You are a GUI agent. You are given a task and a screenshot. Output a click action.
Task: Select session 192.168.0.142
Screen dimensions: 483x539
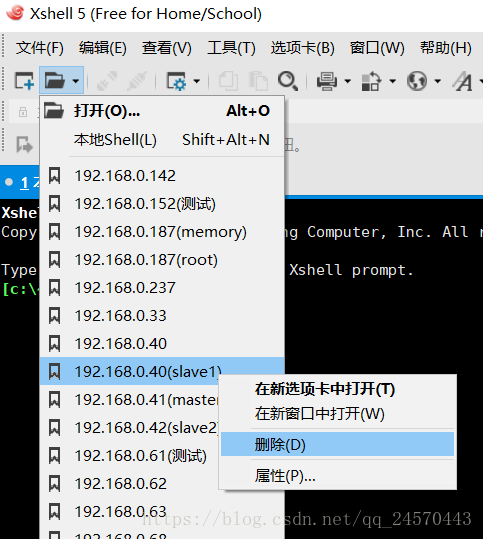[162, 176]
